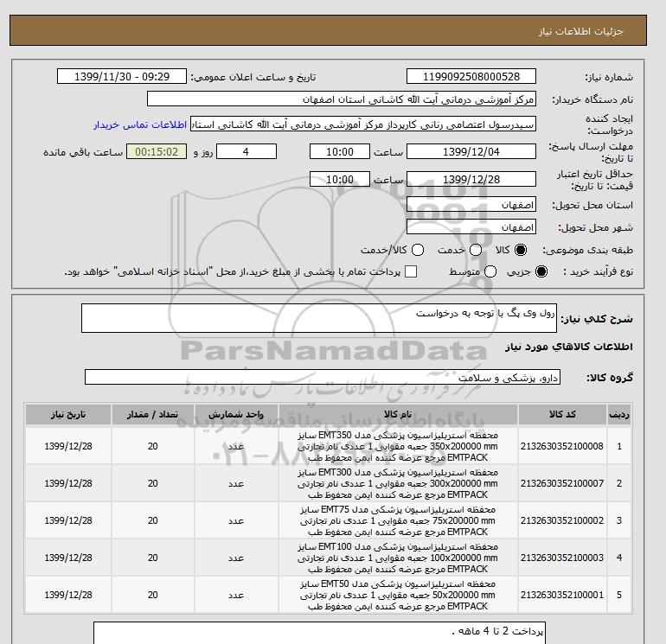Viewport: 666px width, 644px height.
Task: Click quantity 20 in the EMT350 row
Action: pos(153,446)
